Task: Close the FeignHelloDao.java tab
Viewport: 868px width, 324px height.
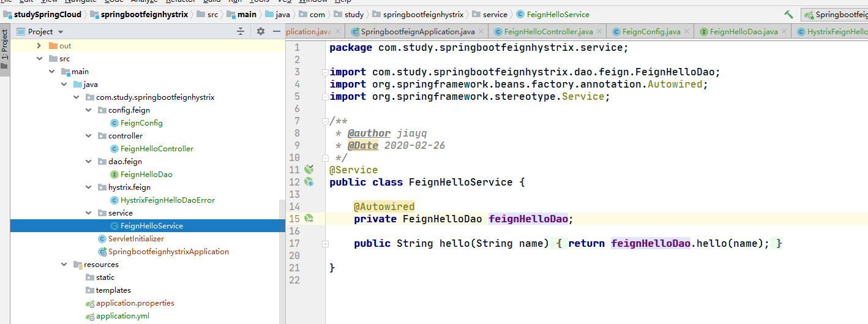Action: [x=784, y=31]
